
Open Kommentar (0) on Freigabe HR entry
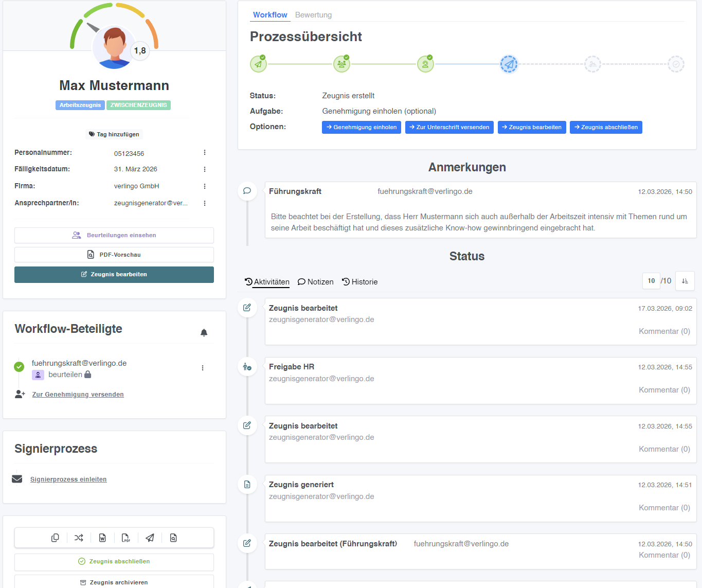(664, 390)
